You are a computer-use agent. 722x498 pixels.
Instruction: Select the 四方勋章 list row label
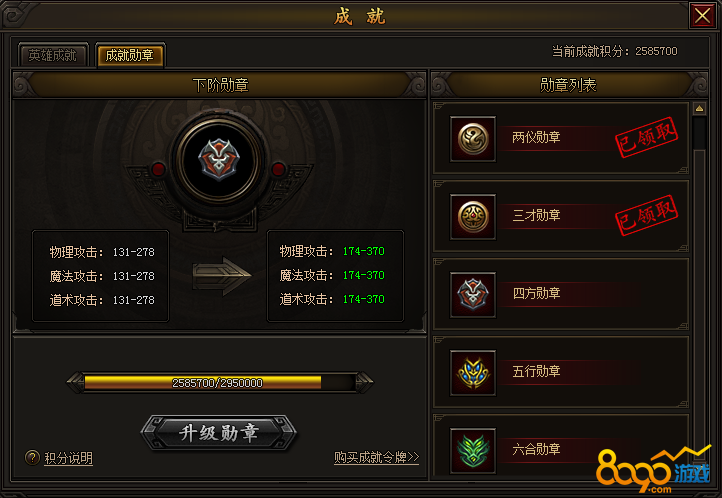(536, 293)
